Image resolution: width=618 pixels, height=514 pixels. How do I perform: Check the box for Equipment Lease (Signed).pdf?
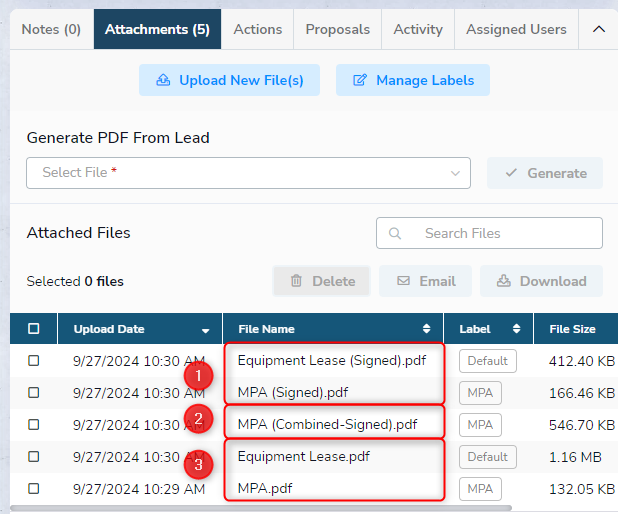[34, 360]
